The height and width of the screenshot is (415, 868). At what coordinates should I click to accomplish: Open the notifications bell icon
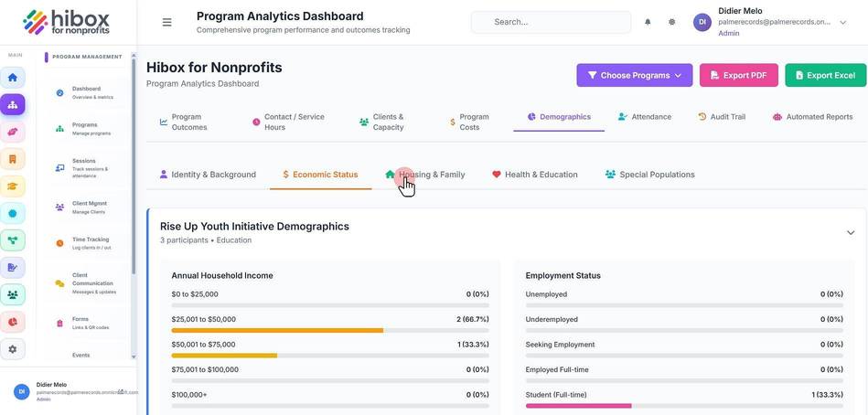[x=648, y=22]
